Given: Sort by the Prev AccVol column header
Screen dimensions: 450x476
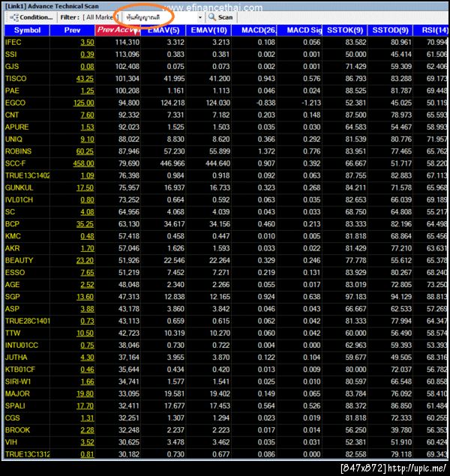Looking at the screenshot, I should tap(118, 30).
